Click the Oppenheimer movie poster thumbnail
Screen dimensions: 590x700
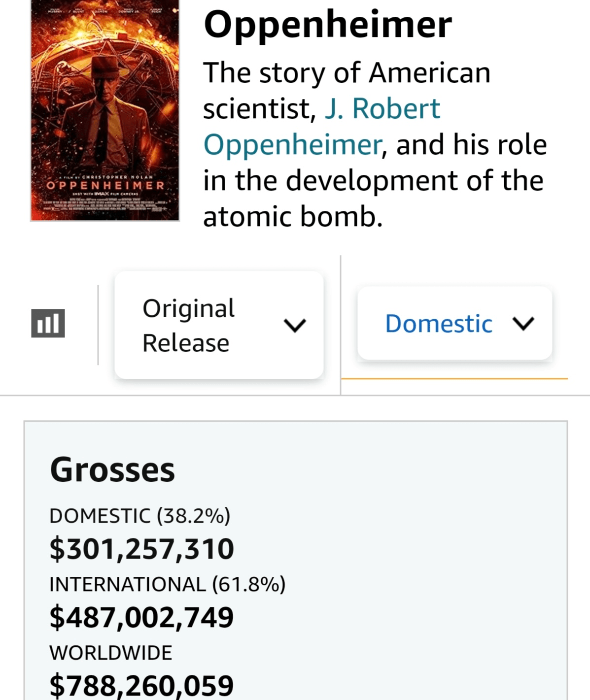click(105, 110)
